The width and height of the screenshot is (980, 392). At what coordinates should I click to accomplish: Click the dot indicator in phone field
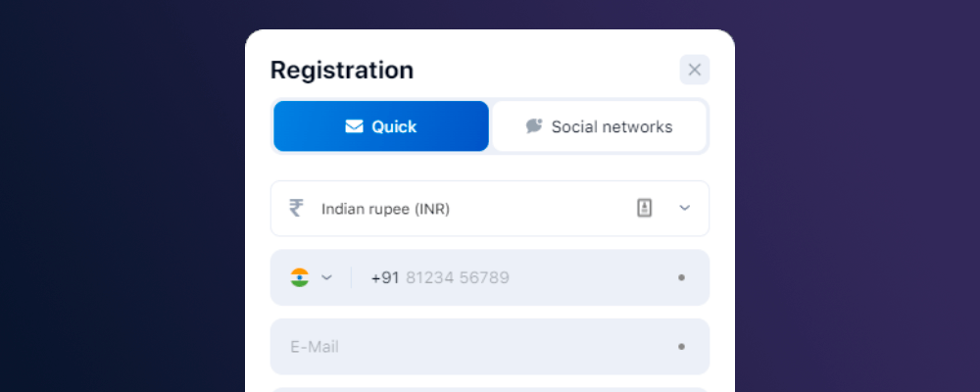coord(681,277)
